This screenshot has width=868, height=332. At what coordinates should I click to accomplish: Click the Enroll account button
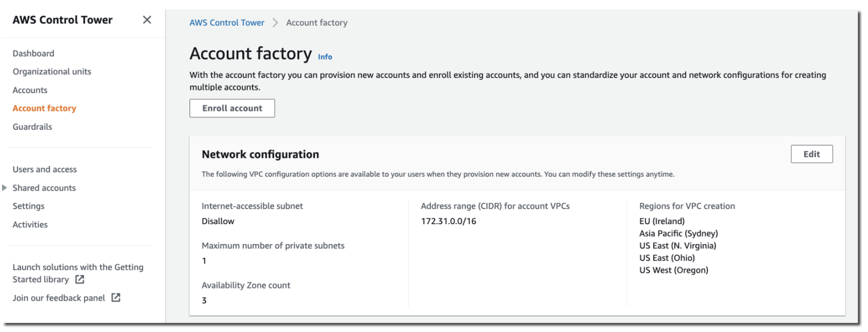coord(232,108)
